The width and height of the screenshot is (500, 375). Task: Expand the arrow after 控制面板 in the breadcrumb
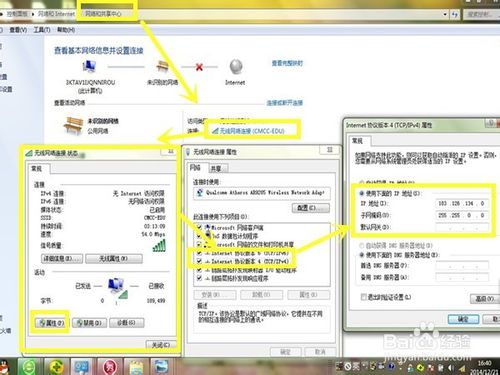pos(33,14)
